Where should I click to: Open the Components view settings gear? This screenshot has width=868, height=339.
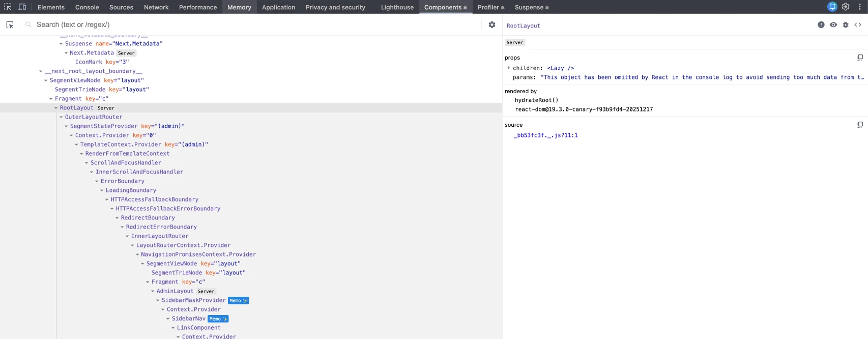click(491, 25)
